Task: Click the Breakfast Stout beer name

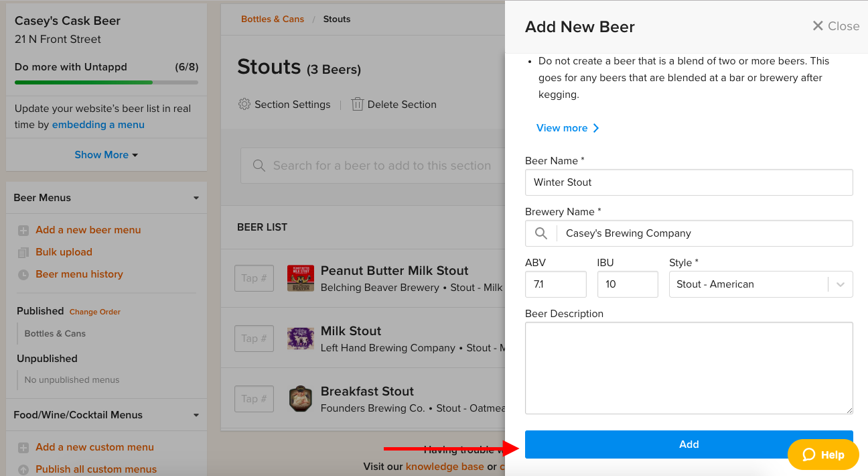Action: pyautogui.click(x=367, y=392)
